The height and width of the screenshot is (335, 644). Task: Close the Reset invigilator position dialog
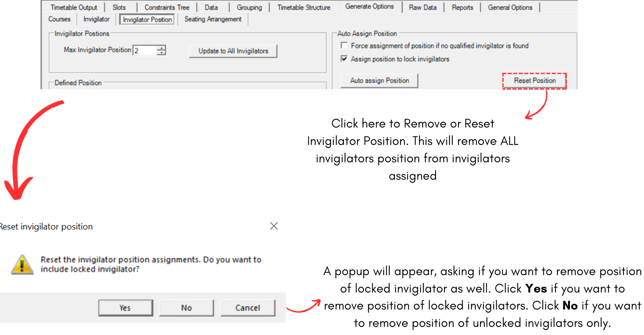pyautogui.click(x=274, y=226)
